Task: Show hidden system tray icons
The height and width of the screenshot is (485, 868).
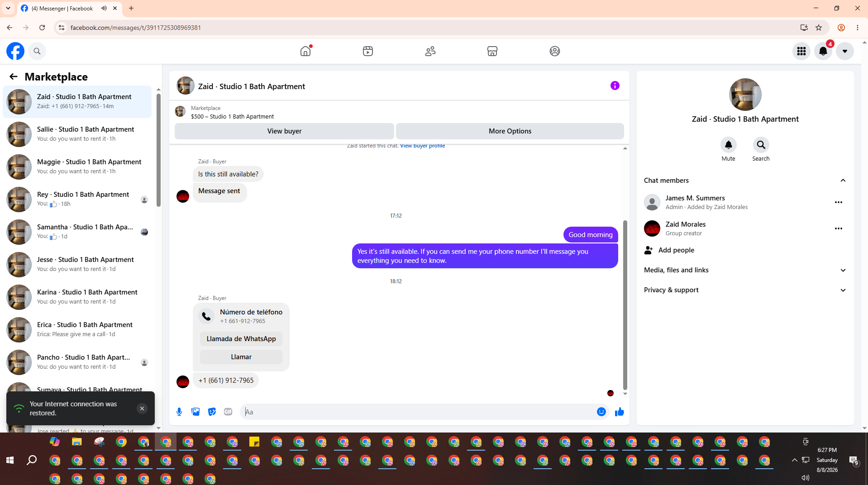Action: 794,460
